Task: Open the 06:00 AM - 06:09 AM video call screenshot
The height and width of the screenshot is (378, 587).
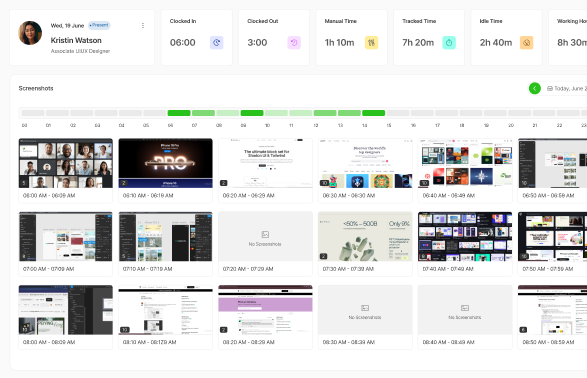Action: (66, 163)
